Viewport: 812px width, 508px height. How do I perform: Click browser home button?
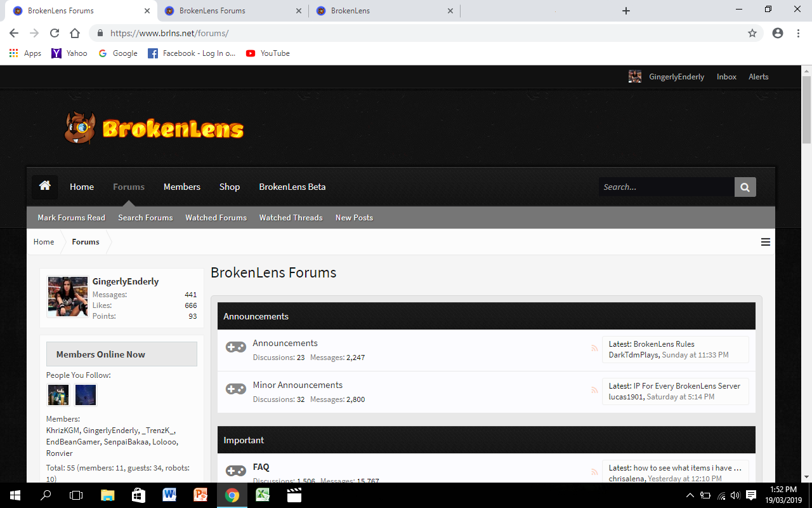pyautogui.click(x=75, y=33)
